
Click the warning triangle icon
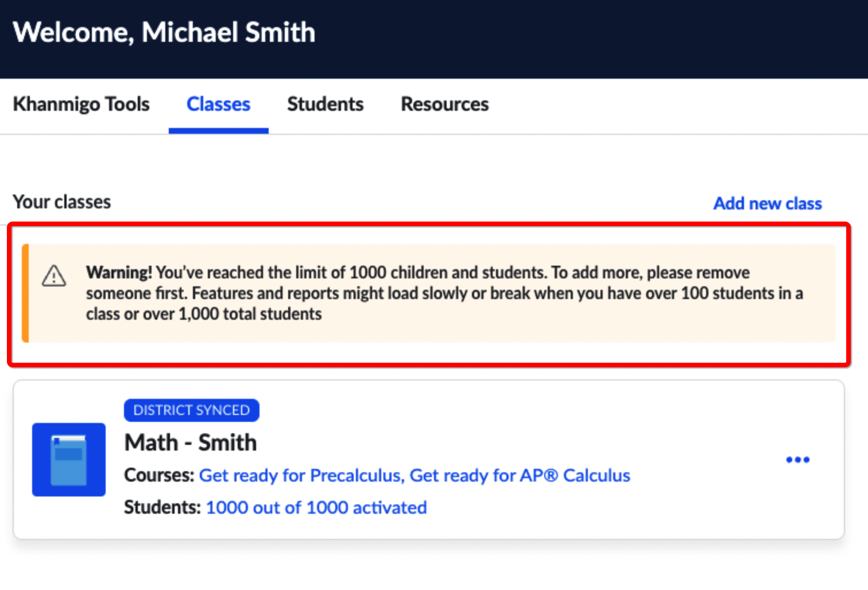coord(54,275)
